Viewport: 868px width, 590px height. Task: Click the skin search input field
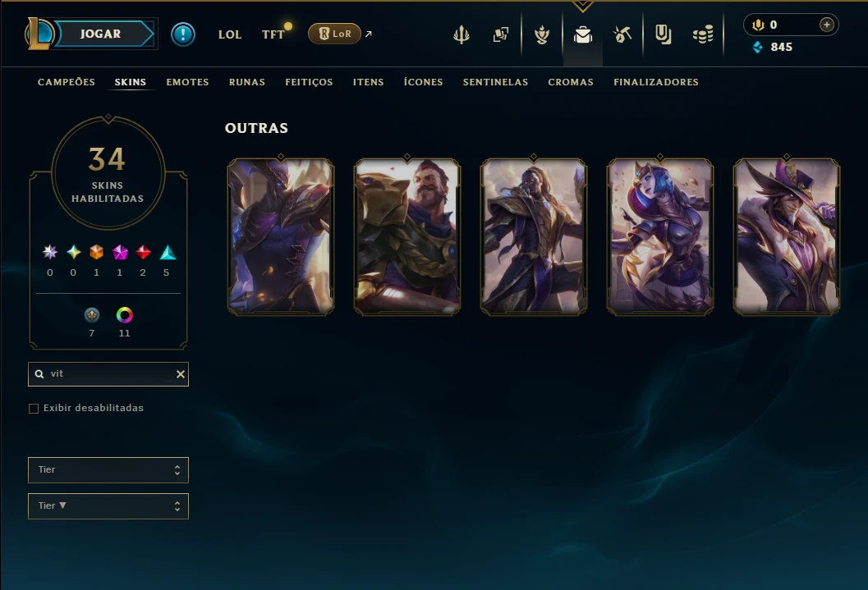[108, 374]
